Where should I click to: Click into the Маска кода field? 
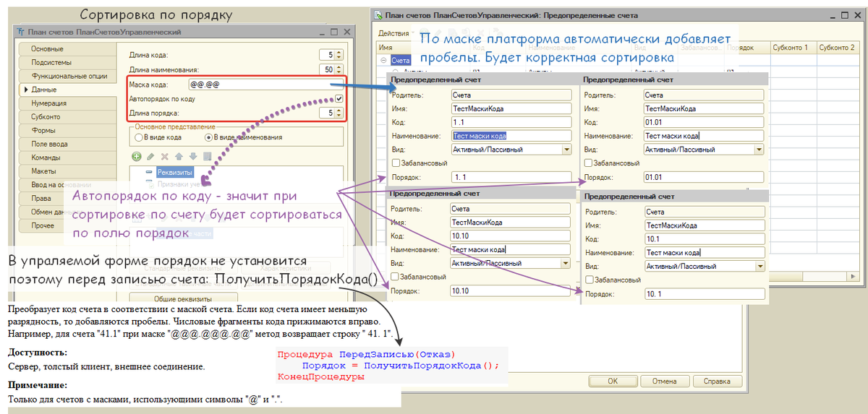click(265, 85)
